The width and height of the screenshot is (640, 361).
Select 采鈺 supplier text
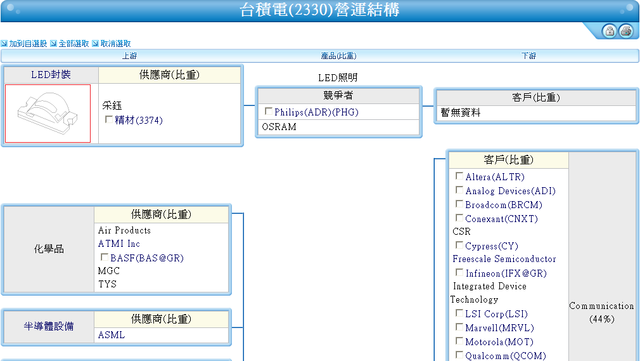coord(112,105)
